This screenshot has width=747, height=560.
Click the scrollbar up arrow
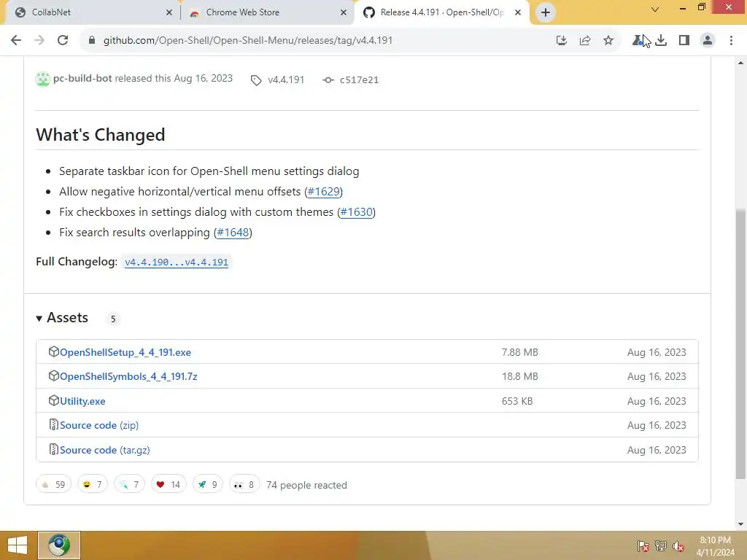click(740, 63)
